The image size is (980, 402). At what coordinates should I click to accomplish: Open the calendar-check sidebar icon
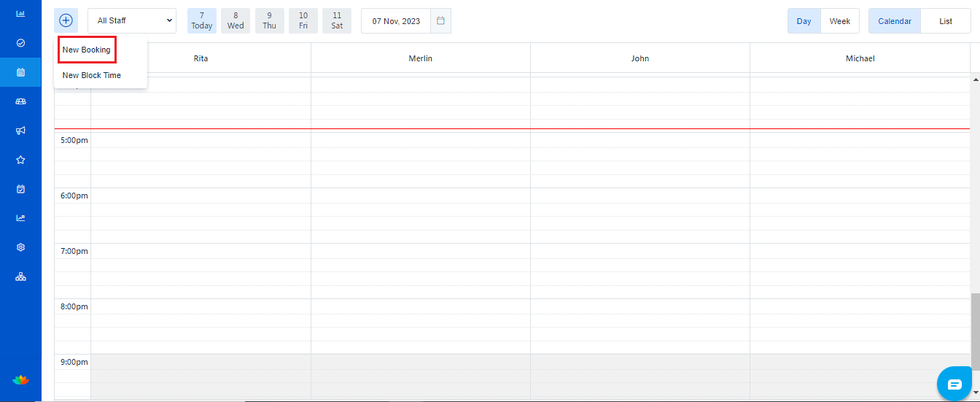point(20,189)
